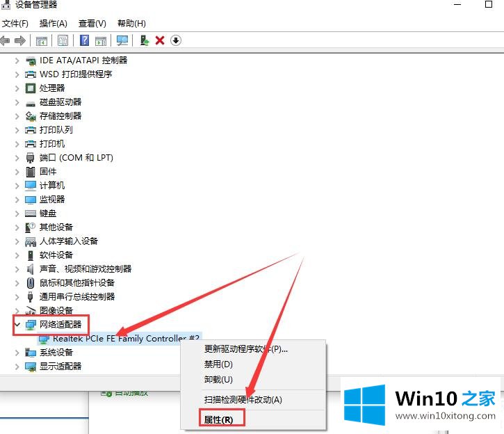Open the Properties sheet toolbar icon
Screen dimensions: 504x434
point(63,40)
